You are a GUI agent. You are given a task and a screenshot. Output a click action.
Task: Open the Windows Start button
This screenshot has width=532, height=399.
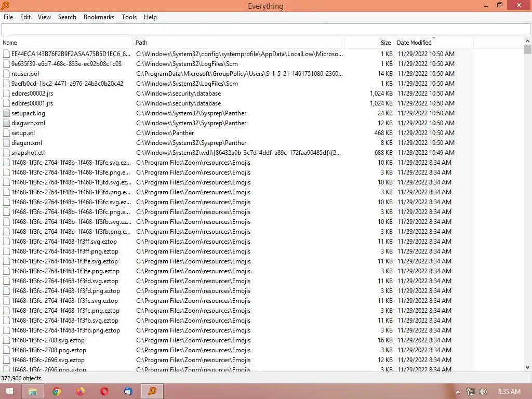click(9, 391)
